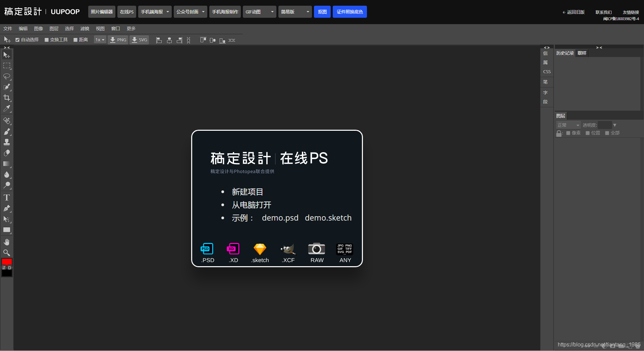Click the .sketch diamond icon
The height and width of the screenshot is (351, 644).
coord(260,253)
